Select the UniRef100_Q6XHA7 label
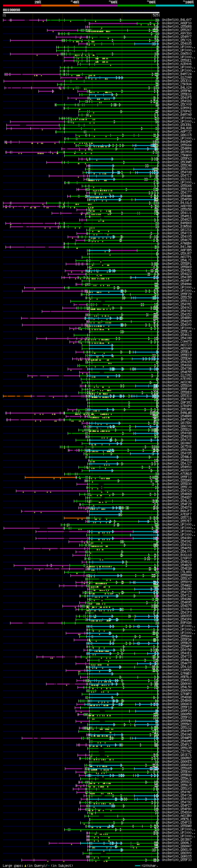This screenshot has width=197, height=868. tap(177, 443)
